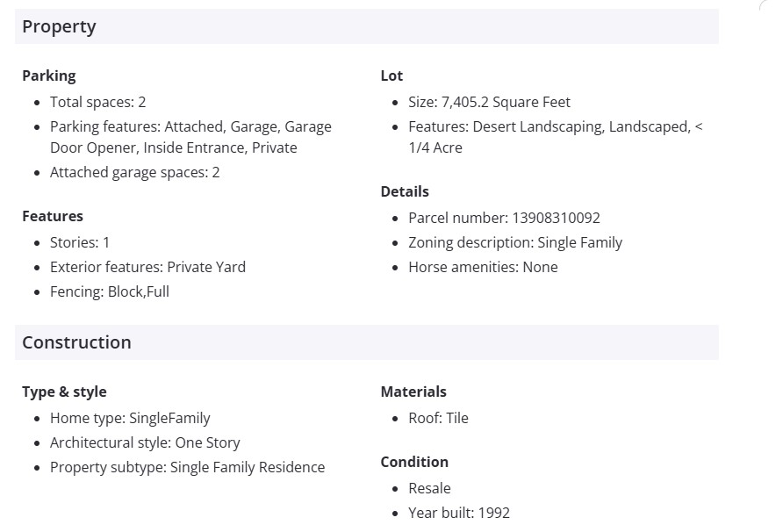
Task: Click the Construction section header
Action: 76,342
